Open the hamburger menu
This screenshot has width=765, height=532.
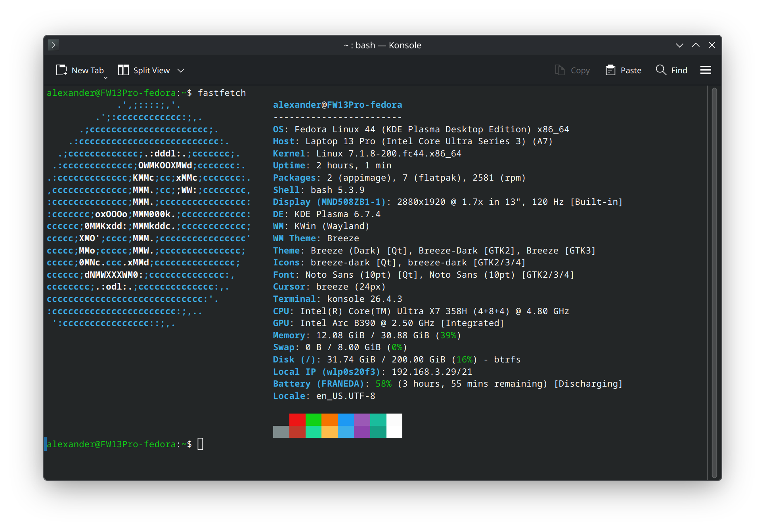[706, 70]
